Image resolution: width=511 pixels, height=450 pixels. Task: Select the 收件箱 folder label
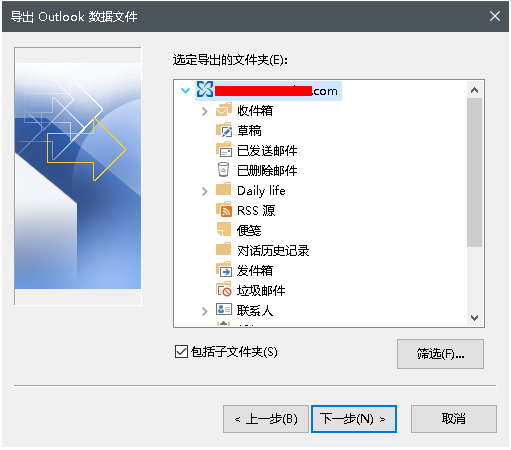click(x=255, y=111)
